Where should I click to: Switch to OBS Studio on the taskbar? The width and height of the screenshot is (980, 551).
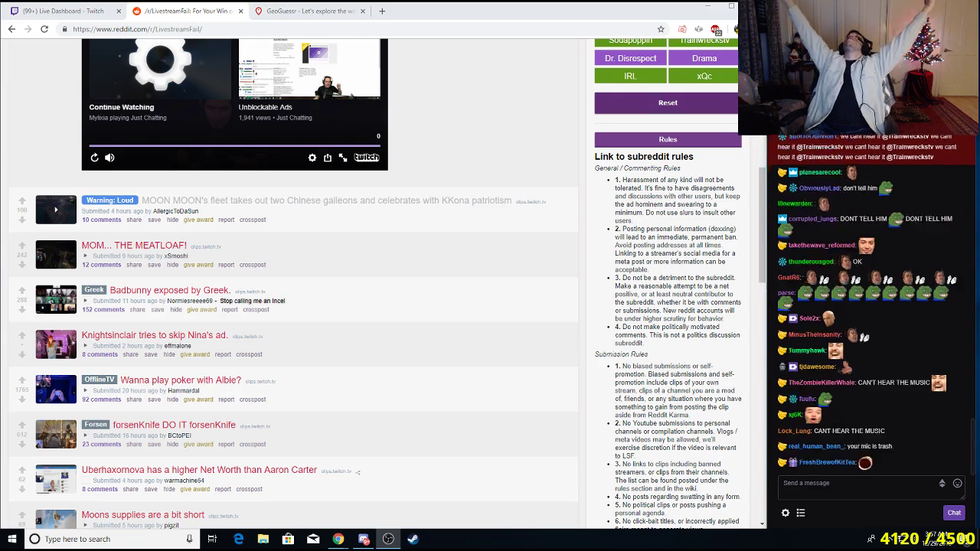[x=388, y=539]
